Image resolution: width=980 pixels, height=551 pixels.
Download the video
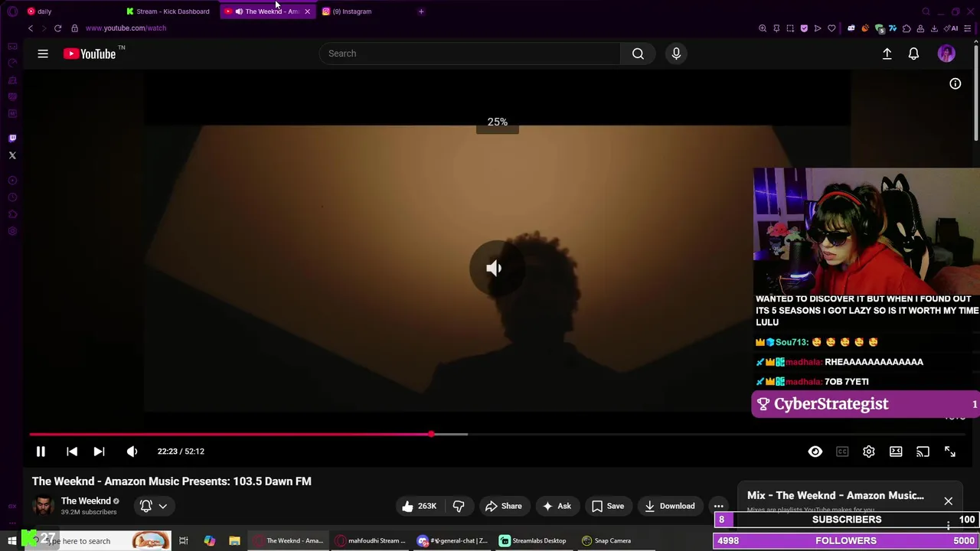click(x=669, y=506)
